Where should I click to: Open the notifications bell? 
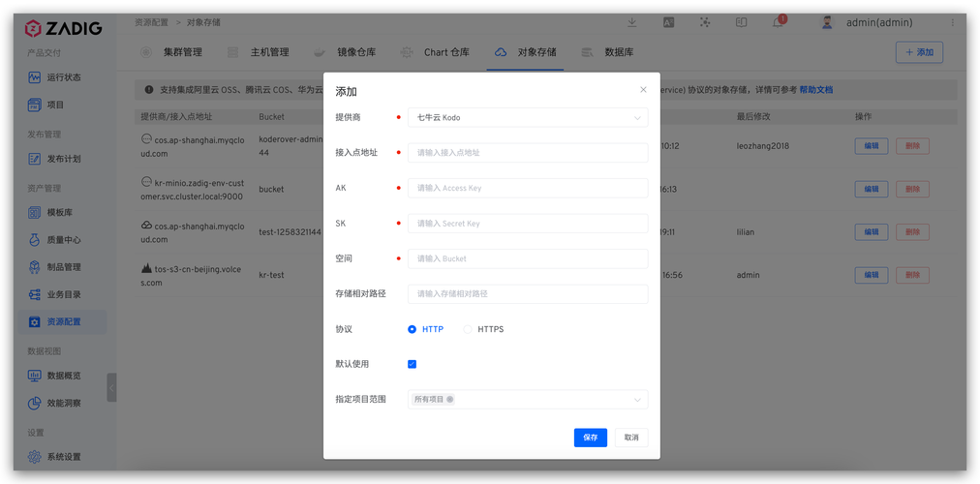pyautogui.click(x=778, y=23)
